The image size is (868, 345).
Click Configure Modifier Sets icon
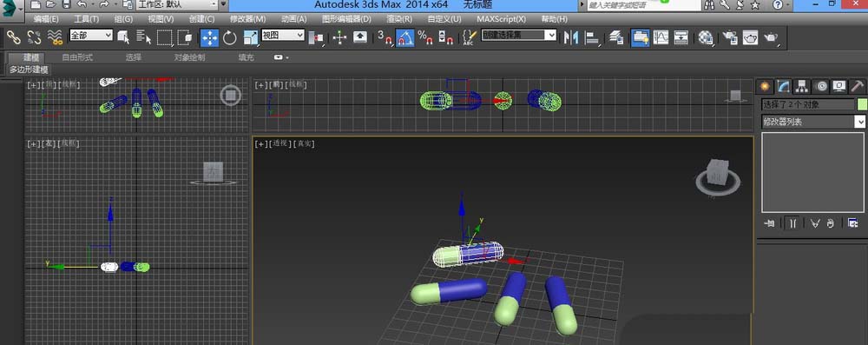point(852,223)
